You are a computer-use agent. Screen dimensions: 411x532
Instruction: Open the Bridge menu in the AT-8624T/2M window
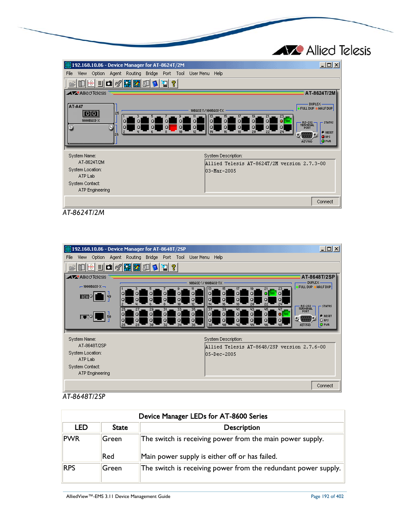tap(152, 74)
